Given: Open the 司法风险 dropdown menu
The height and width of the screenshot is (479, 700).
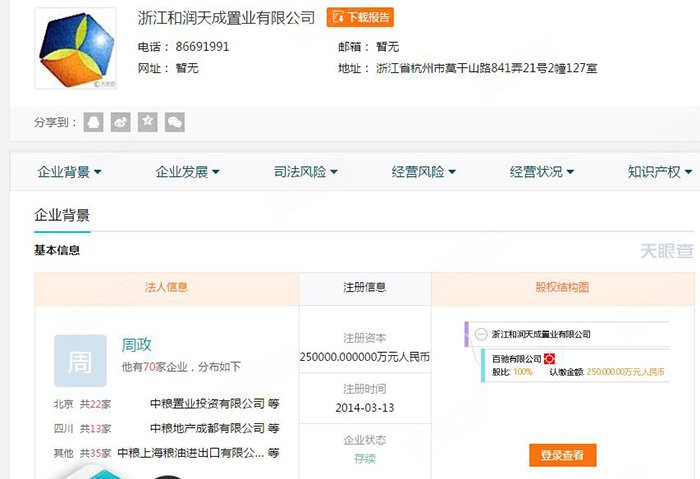Looking at the screenshot, I should pos(305,171).
